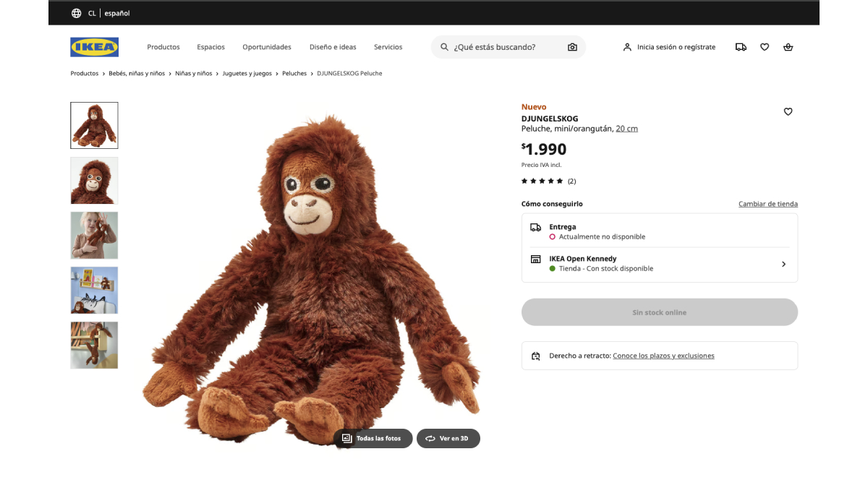Image resolution: width=868 pixels, height=488 pixels.
Task: Click the search input field
Action: pyautogui.click(x=506, y=47)
